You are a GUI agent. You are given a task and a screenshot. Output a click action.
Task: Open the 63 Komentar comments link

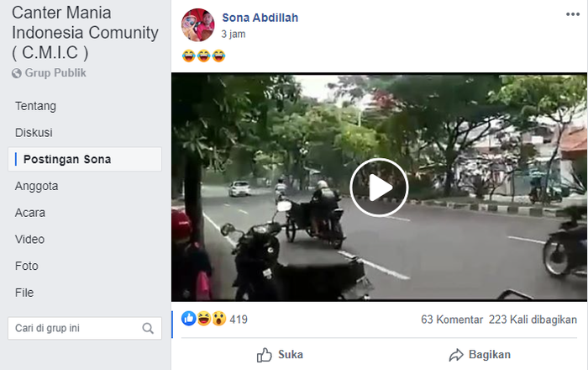click(452, 320)
